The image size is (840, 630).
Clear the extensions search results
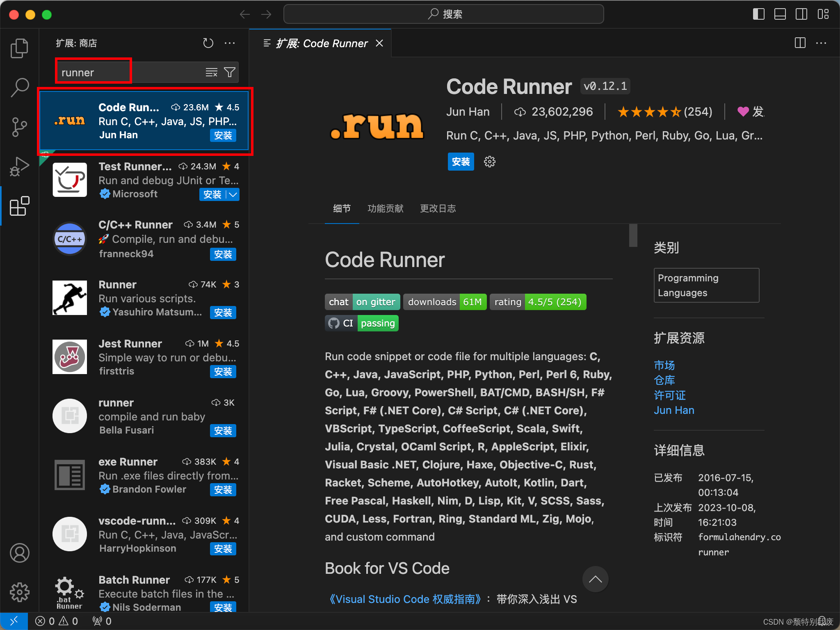[212, 73]
